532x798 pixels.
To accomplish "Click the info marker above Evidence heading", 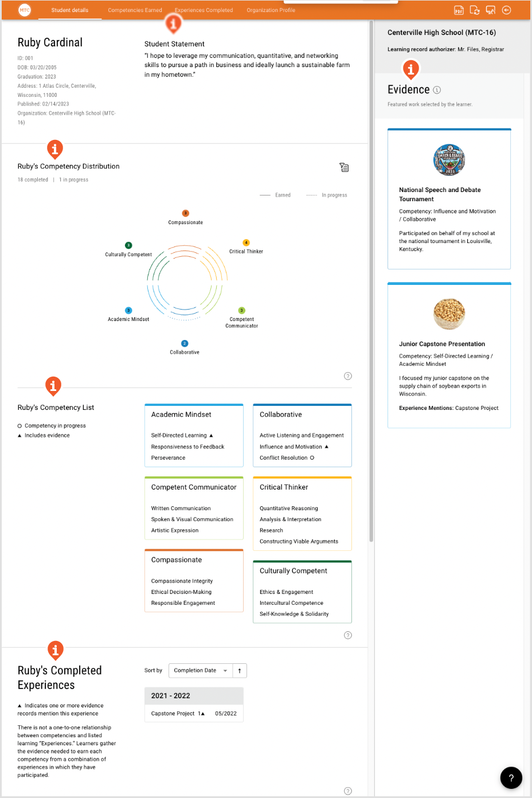I will pos(410,69).
